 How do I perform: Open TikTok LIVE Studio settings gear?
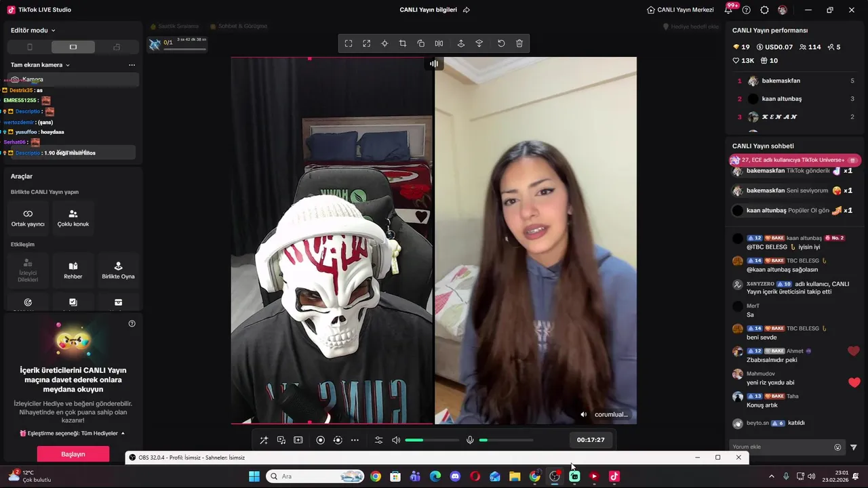[764, 10]
